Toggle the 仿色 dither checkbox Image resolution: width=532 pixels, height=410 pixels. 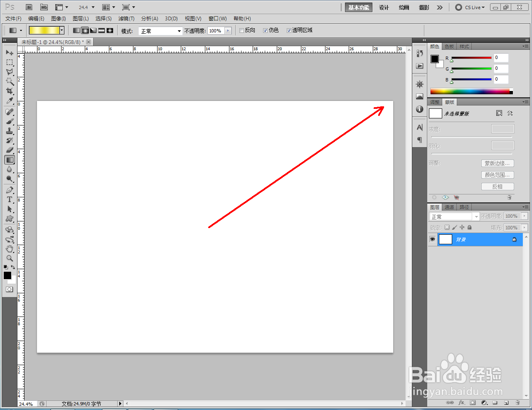(x=265, y=30)
